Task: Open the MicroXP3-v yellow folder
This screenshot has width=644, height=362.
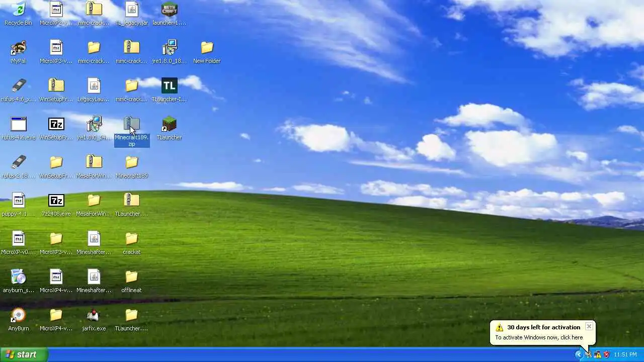Action: (56, 239)
